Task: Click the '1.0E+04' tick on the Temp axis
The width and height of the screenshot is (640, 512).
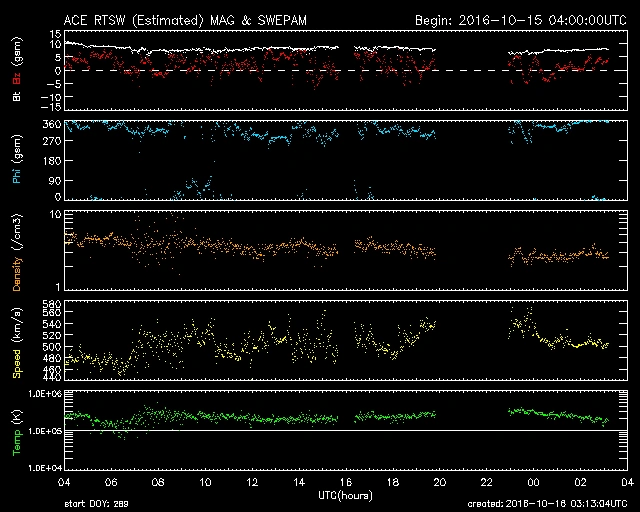Action: tap(45, 468)
